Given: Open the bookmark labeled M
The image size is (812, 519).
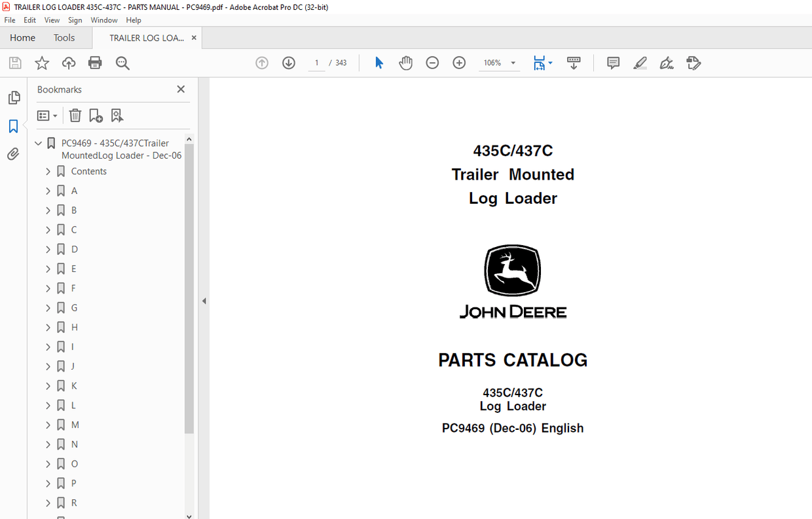Looking at the screenshot, I should point(75,425).
